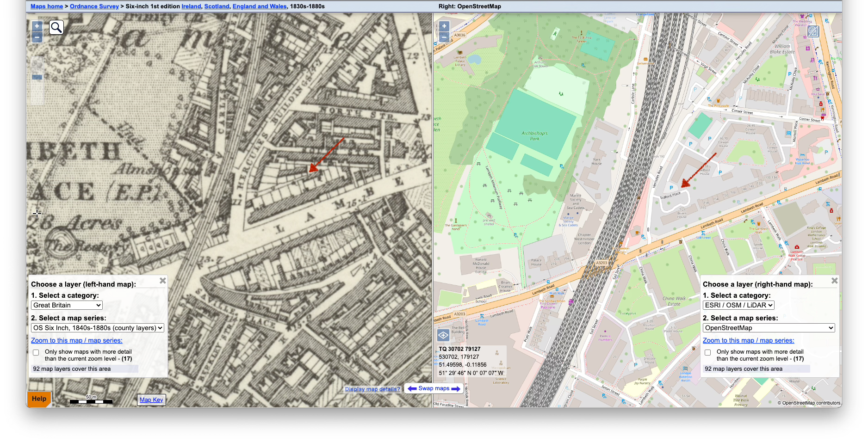Open the OpenStreetMap series dropdown

point(769,328)
